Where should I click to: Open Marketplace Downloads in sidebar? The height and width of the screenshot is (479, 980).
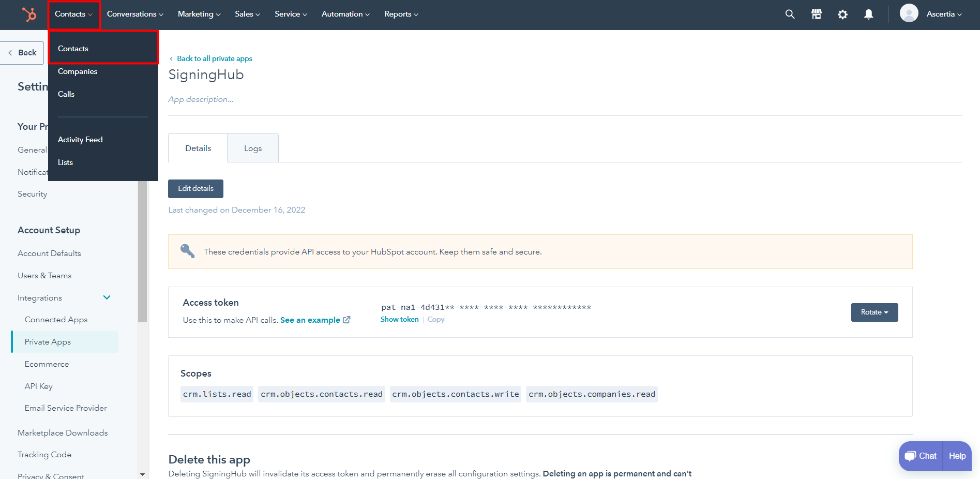tap(63, 433)
